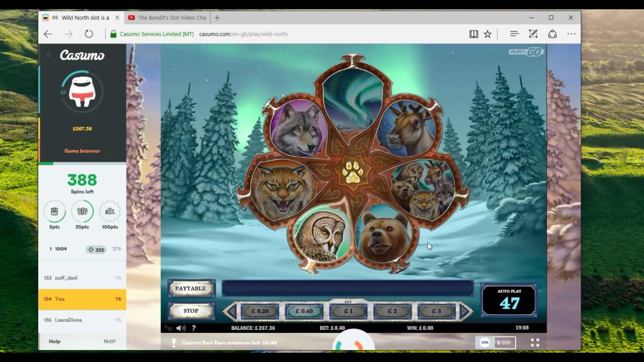The height and width of the screenshot is (362, 644).
Task: Go back using the browser back arrow
Action: [48, 34]
